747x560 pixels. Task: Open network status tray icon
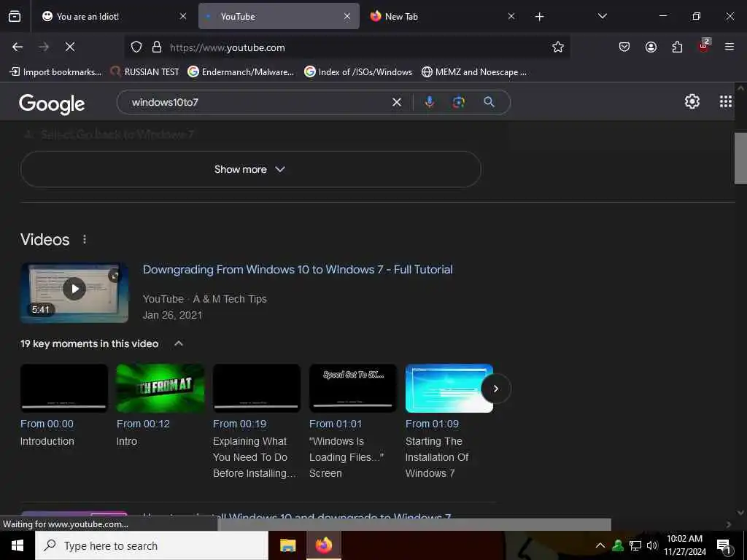pos(635,545)
